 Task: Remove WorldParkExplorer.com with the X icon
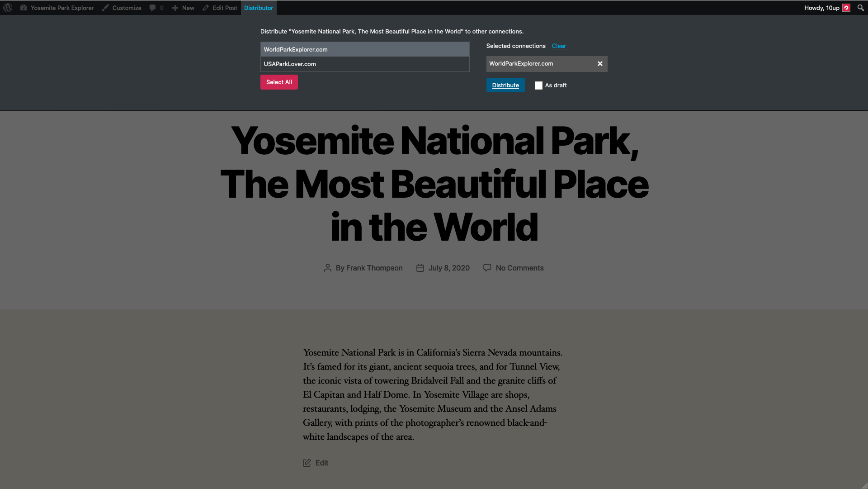click(x=600, y=64)
